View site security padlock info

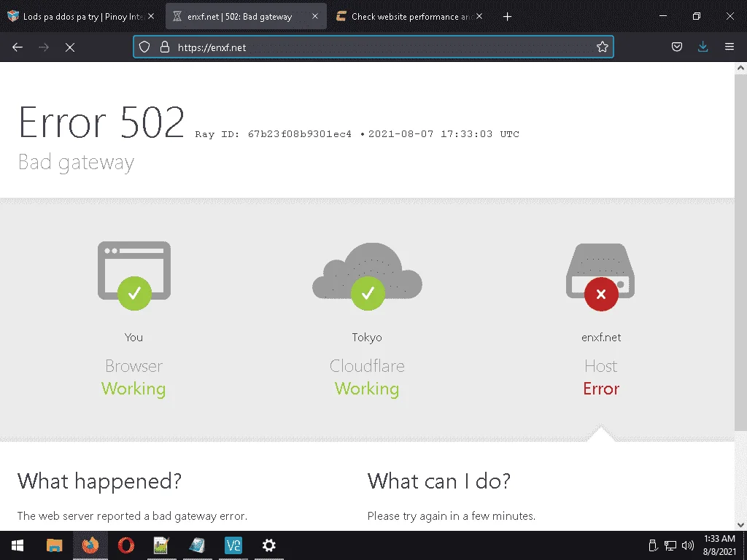point(165,47)
